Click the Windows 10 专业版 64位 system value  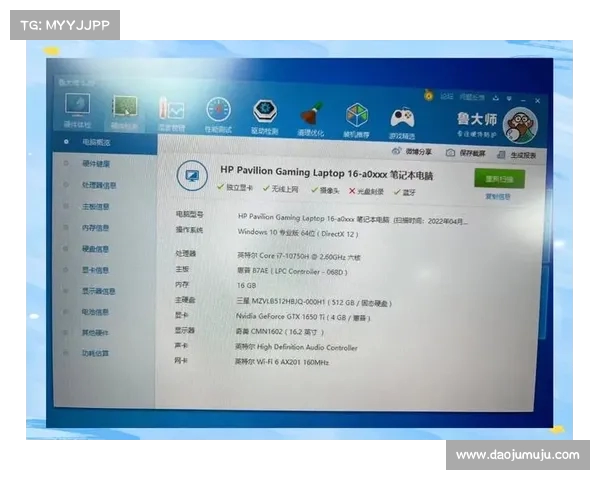(298, 233)
